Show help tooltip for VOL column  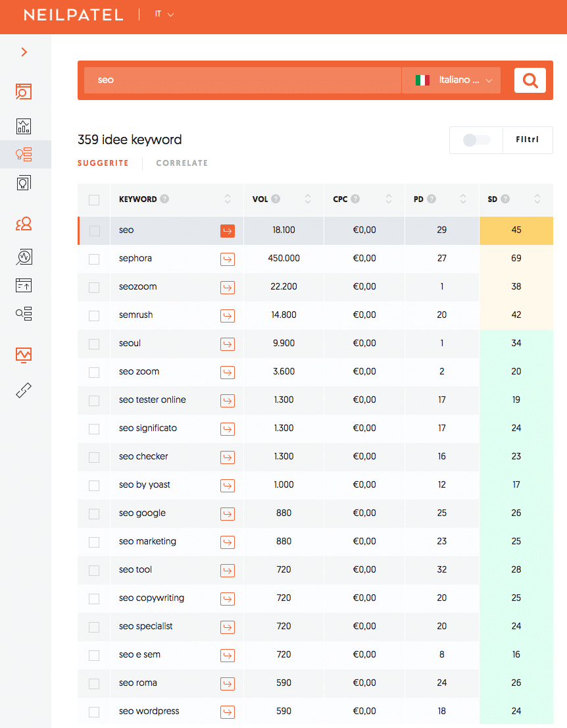(x=276, y=199)
